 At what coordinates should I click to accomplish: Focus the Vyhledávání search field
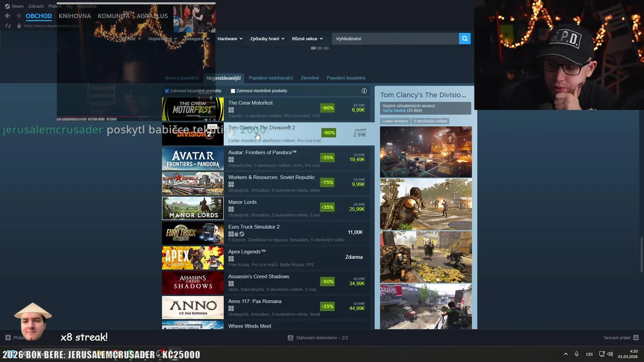pos(395,38)
